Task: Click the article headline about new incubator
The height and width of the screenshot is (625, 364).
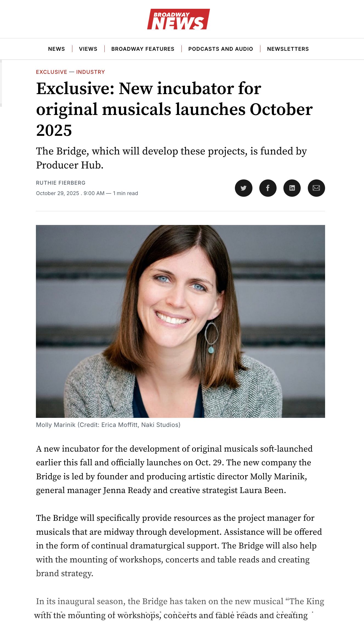Action: pos(174,109)
